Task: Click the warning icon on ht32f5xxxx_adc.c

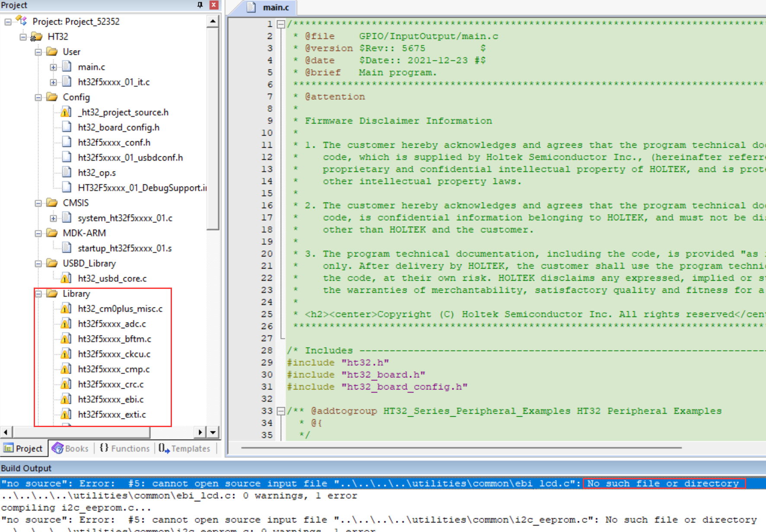Action: [x=66, y=323]
